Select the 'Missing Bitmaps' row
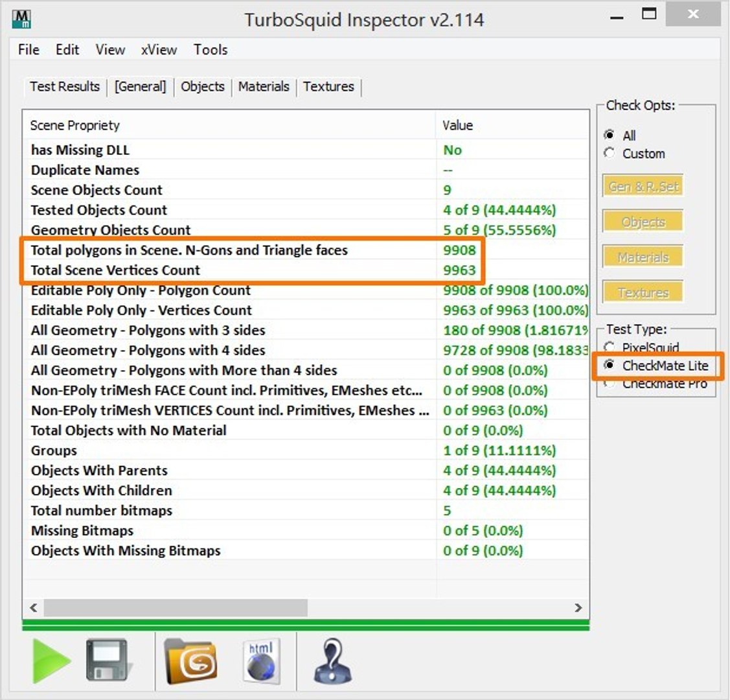 306,530
